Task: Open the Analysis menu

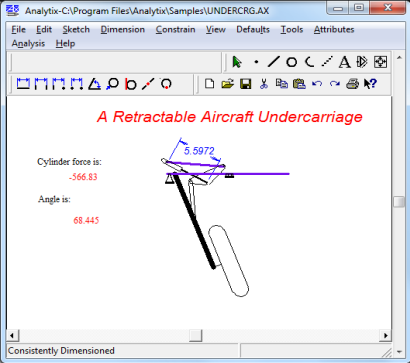Action: pos(28,44)
